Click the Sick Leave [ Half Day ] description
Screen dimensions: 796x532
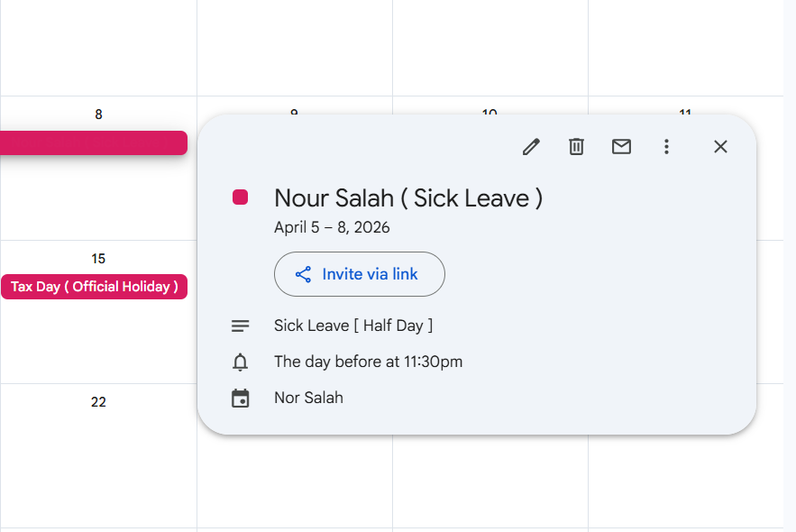click(x=353, y=326)
